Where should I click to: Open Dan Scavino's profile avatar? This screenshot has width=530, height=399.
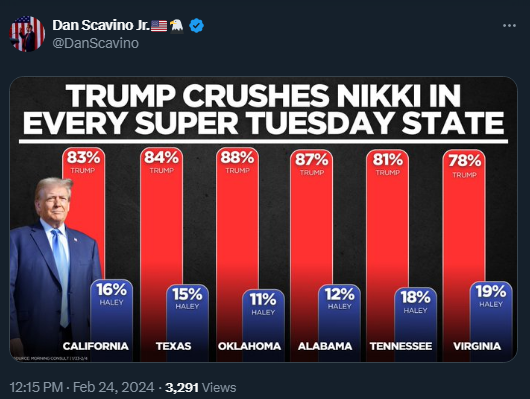click(27, 34)
